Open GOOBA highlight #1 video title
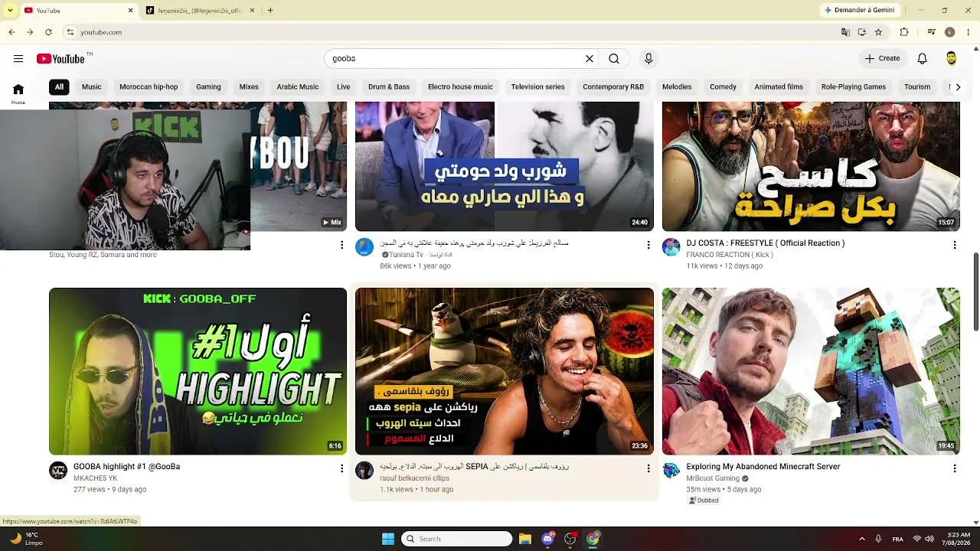This screenshot has height=551, width=980. [126, 467]
